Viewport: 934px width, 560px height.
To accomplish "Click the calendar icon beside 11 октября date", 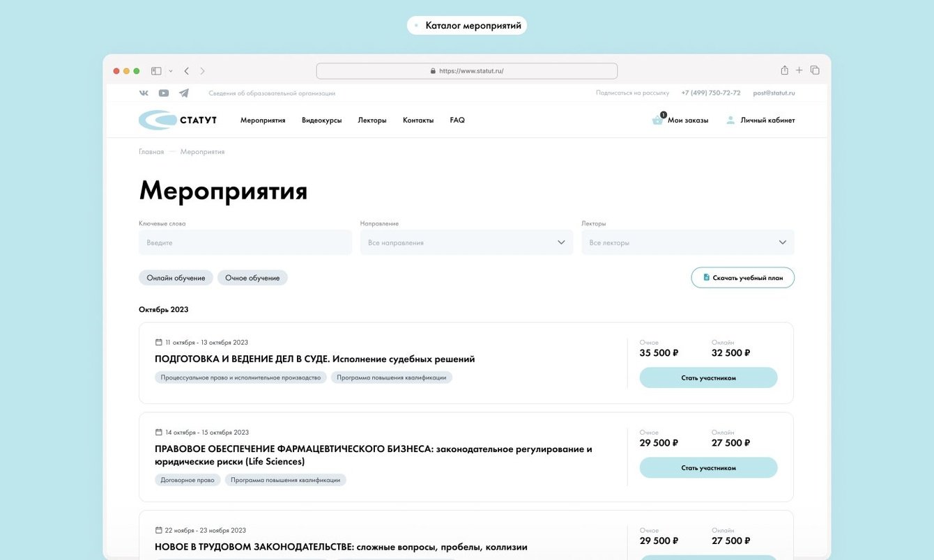I will [158, 342].
